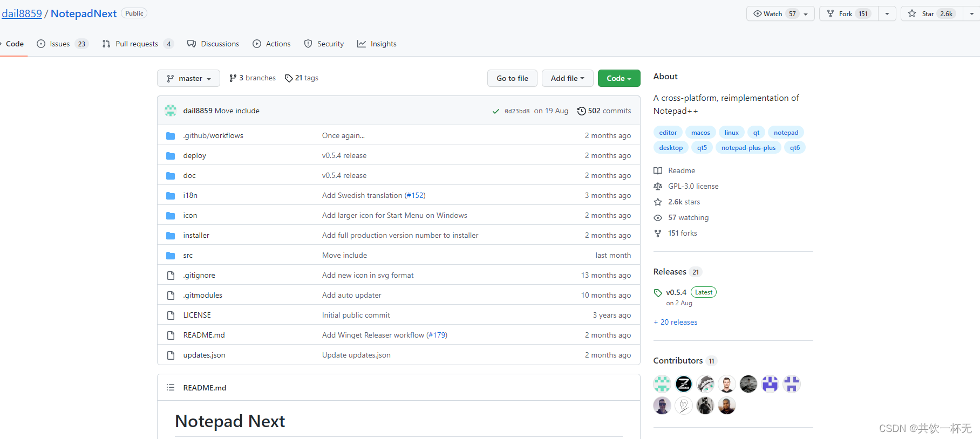The height and width of the screenshot is (439, 980).
Task: Select the notepad topic tag
Action: [786, 133]
